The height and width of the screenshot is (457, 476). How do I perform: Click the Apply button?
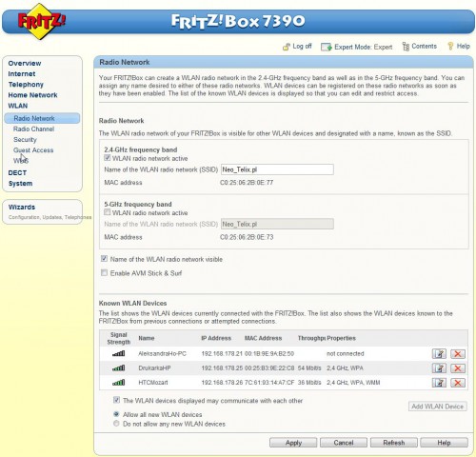(x=293, y=443)
